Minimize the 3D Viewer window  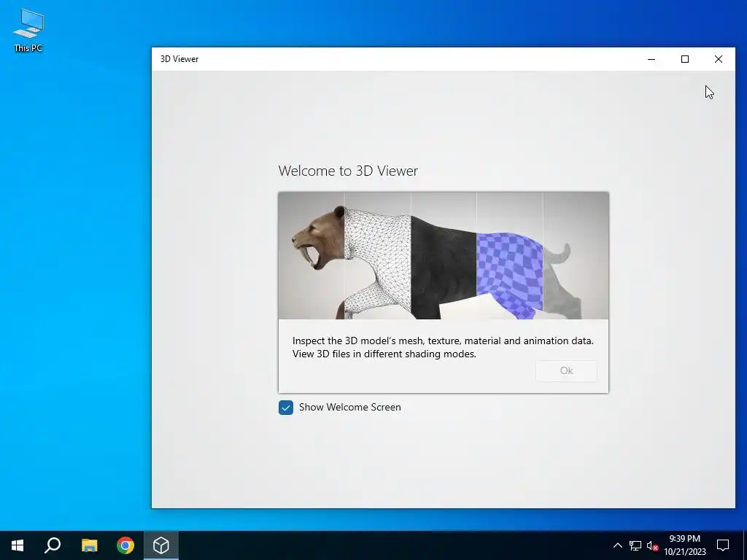click(651, 59)
